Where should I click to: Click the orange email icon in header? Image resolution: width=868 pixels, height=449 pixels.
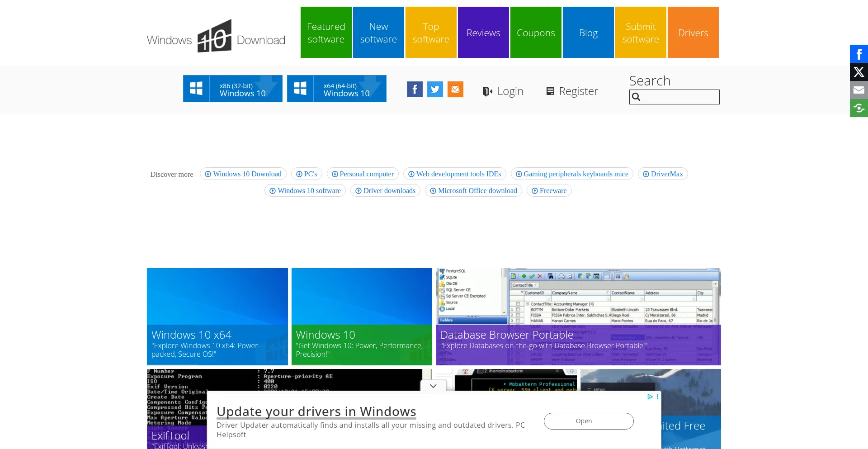coord(455,90)
